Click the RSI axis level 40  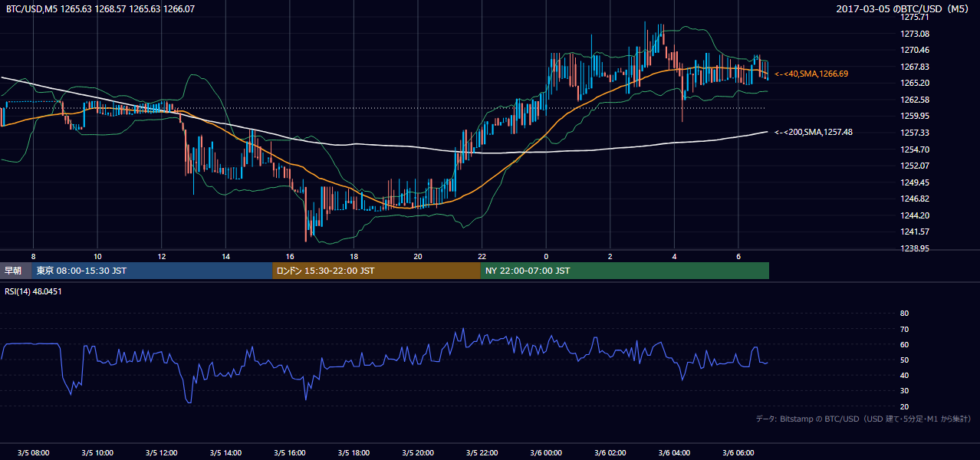904,375
